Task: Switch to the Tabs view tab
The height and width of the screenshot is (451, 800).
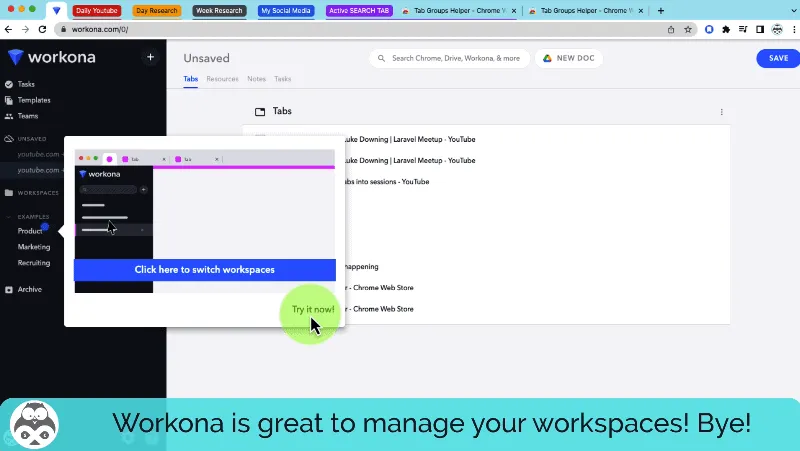Action: (x=190, y=79)
